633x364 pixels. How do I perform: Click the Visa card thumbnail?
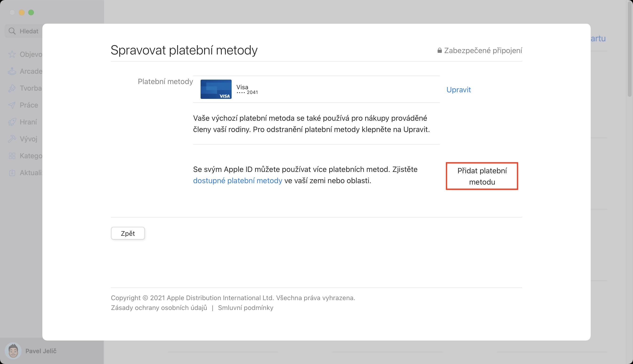pos(216,89)
